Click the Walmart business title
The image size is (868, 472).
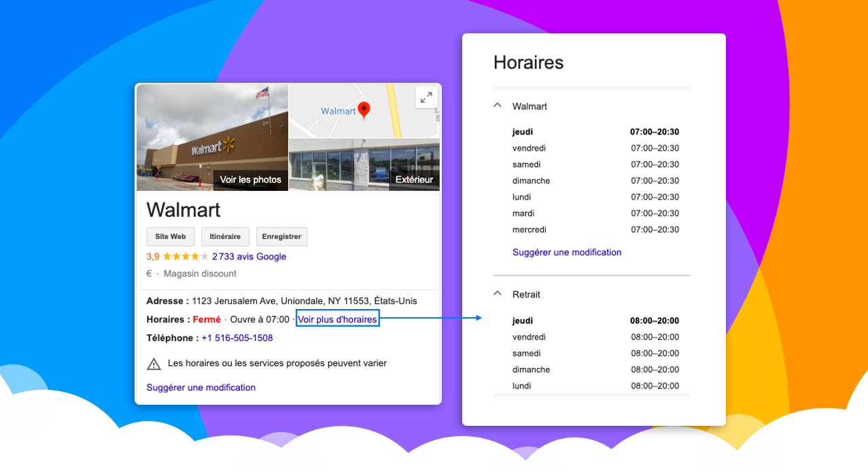pyautogui.click(x=184, y=209)
